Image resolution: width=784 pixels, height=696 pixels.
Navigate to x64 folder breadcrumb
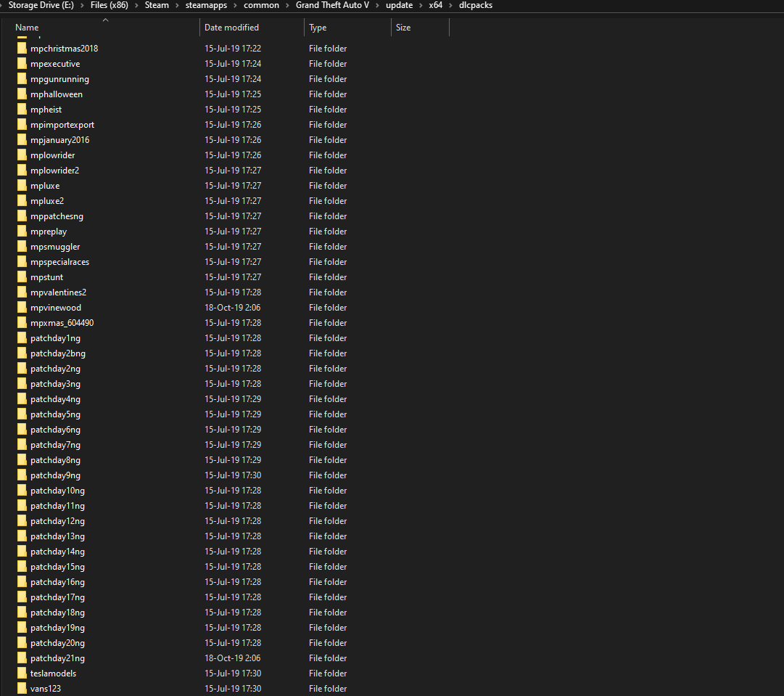click(x=435, y=5)
